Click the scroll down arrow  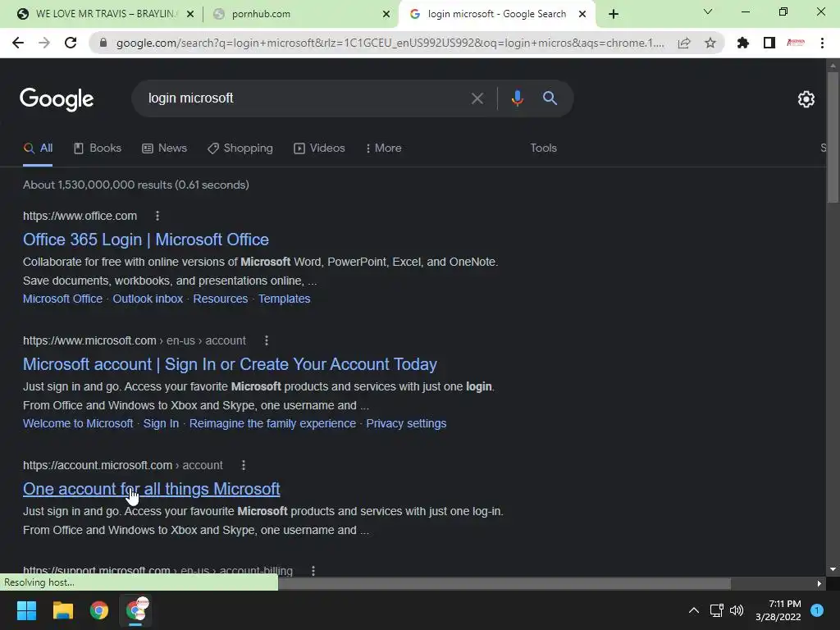(x=833, y=569)
